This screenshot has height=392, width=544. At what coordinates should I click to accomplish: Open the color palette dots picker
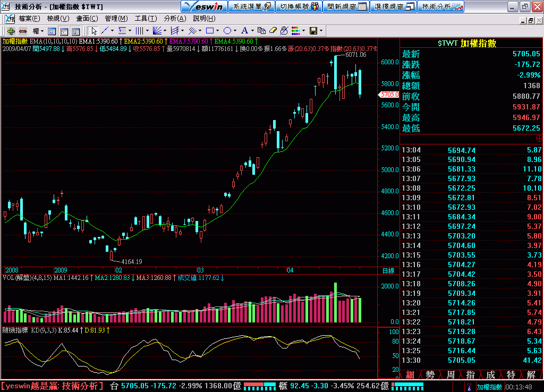click(x=296, y=31)
